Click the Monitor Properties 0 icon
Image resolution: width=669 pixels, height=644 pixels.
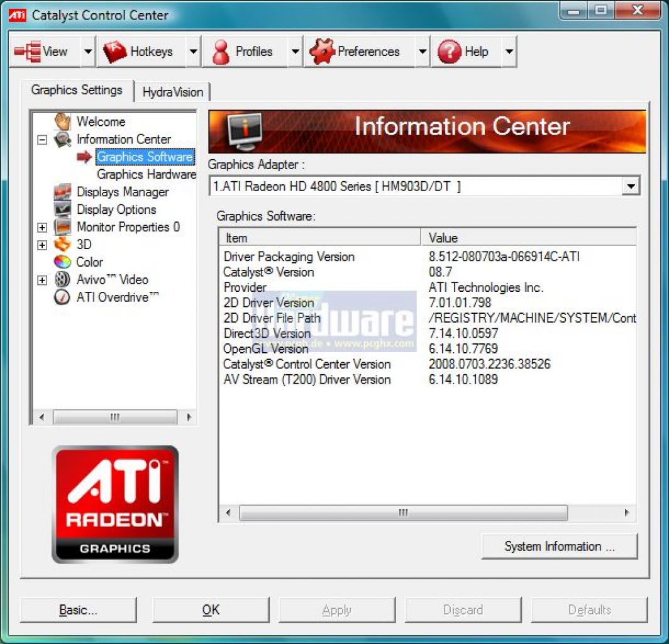[x=62, y=226]
